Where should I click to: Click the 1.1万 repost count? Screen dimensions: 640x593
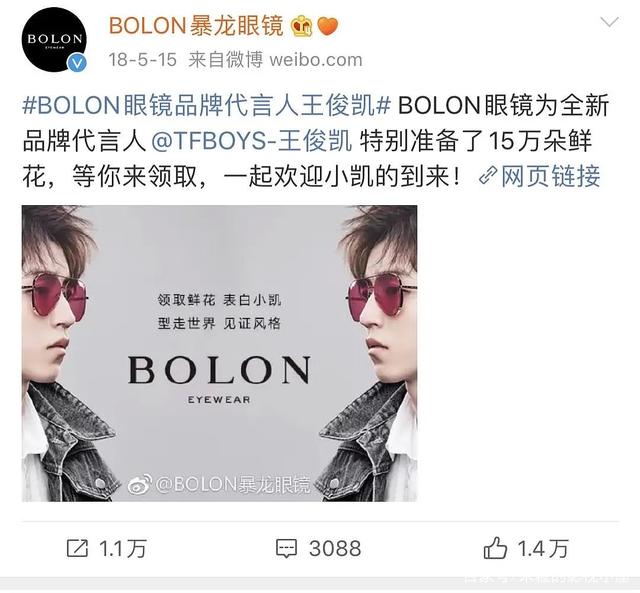coord(122,548)
